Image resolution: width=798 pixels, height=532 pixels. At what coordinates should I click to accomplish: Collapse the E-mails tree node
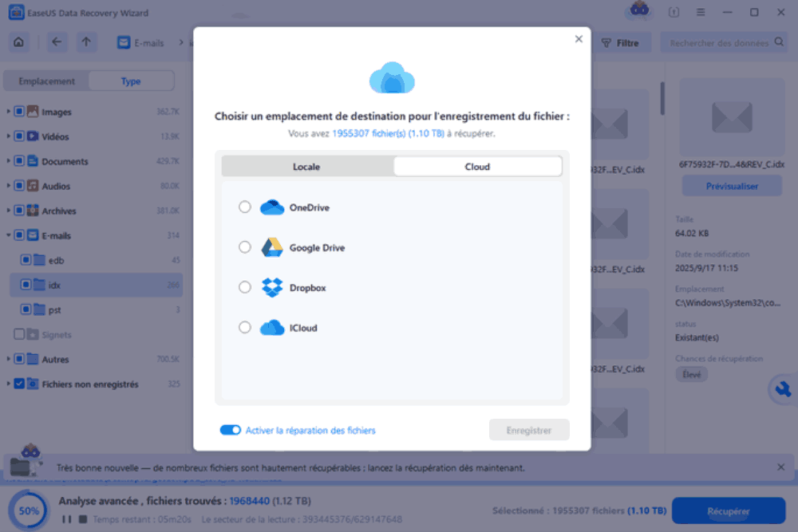pyautogui.click(x=8, y=235)
